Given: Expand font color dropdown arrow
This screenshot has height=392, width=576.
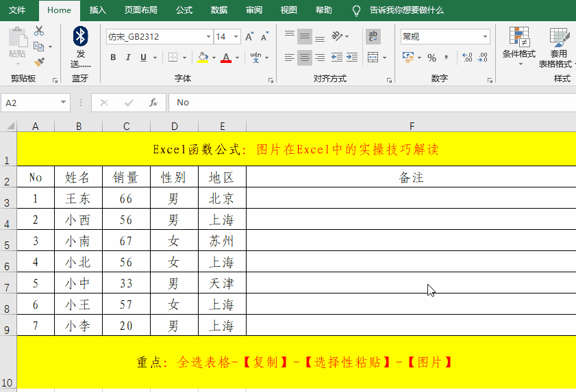Looking at the screenshot, I should click(237, 57).
